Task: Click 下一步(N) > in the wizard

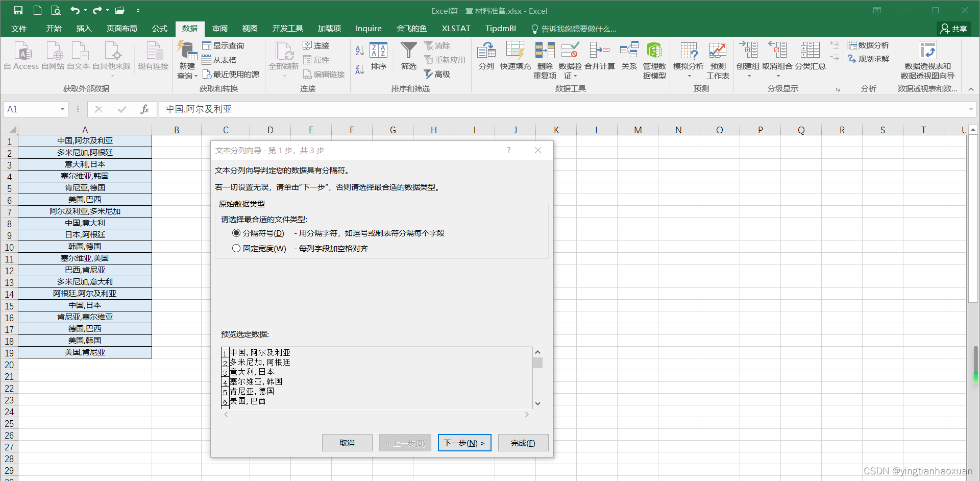Action: point(464,443)
